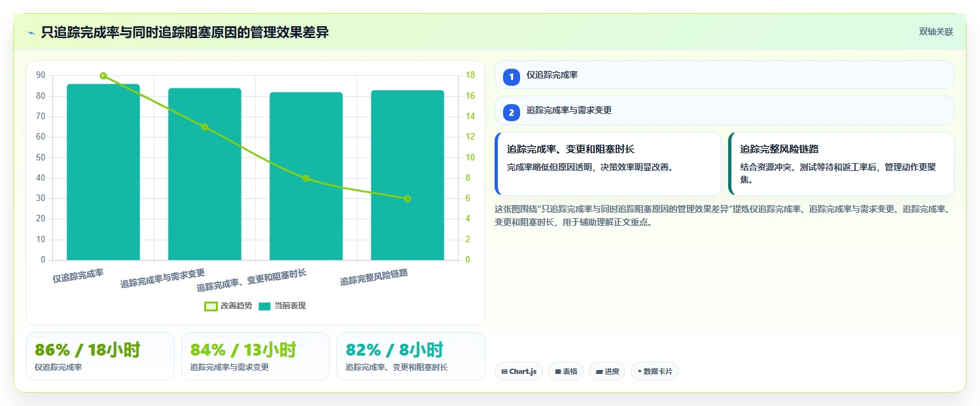Click the 追踪完成率与需求变更 list item text
The image size is (980, 406).
coord(569,111)
